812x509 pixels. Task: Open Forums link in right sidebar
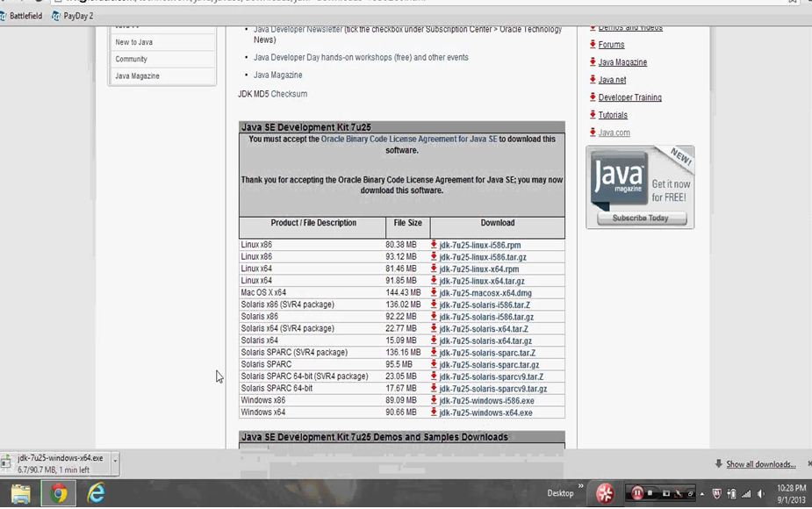coord(611,45)
